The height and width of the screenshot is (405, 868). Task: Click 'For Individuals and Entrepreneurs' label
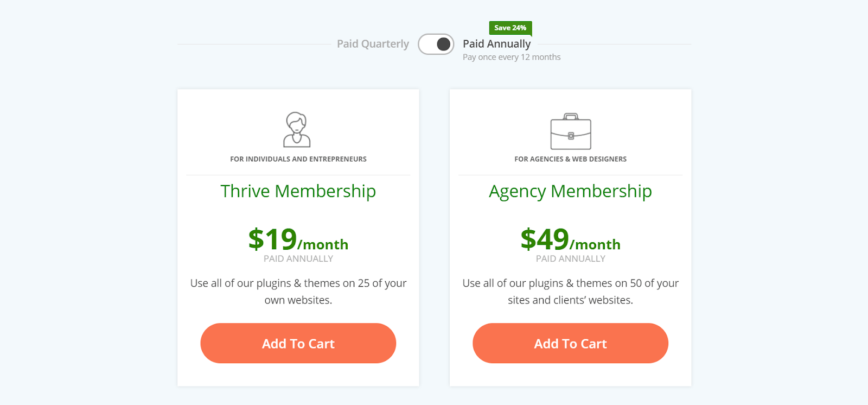[x=298, y=159]
